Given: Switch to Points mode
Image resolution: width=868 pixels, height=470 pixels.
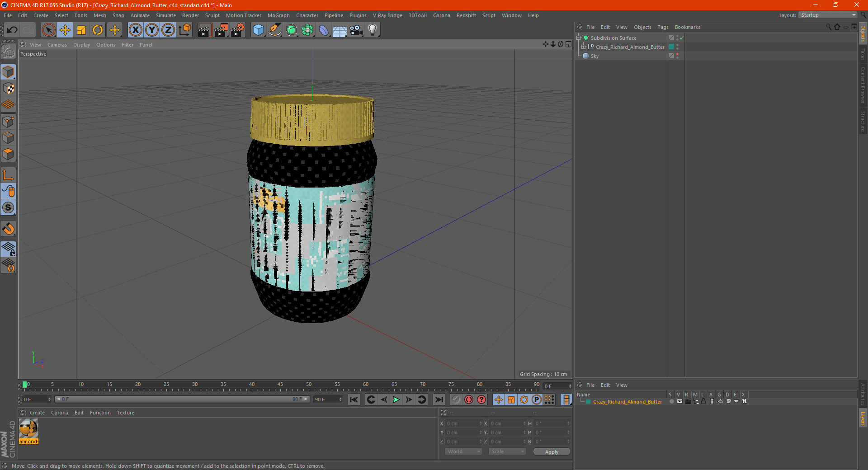Looking at the screenshot, I should 8,122.
